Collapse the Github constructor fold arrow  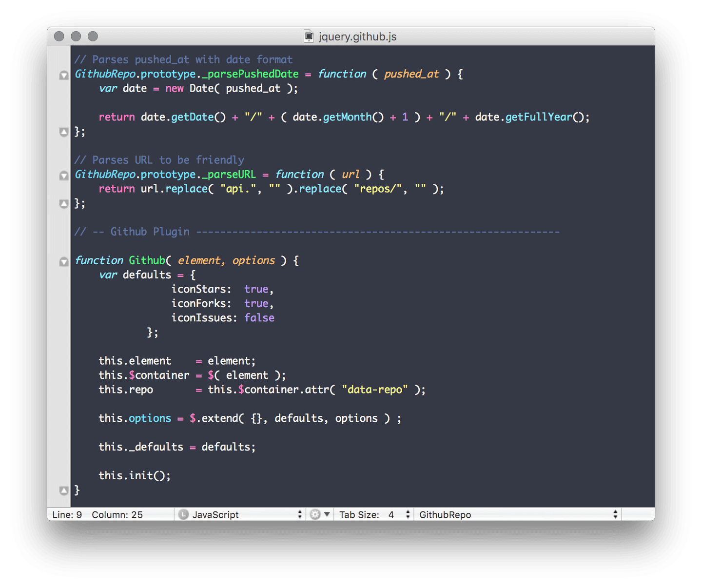pos(64,262)
